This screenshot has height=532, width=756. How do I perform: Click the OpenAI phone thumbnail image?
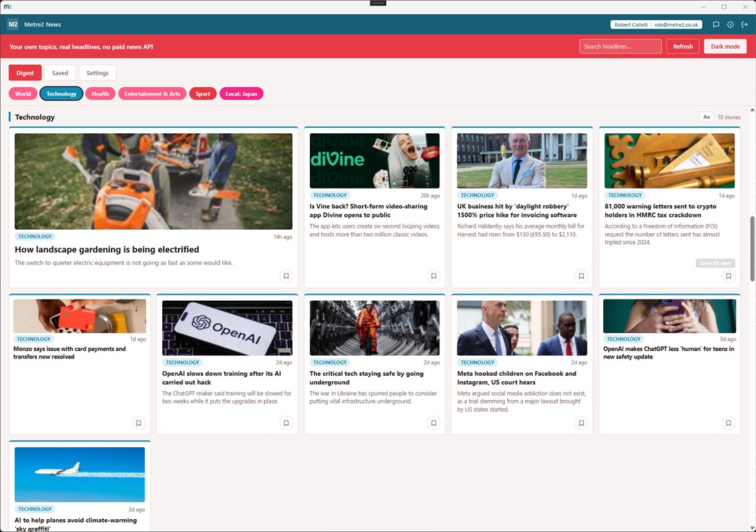tap(227, 328)
